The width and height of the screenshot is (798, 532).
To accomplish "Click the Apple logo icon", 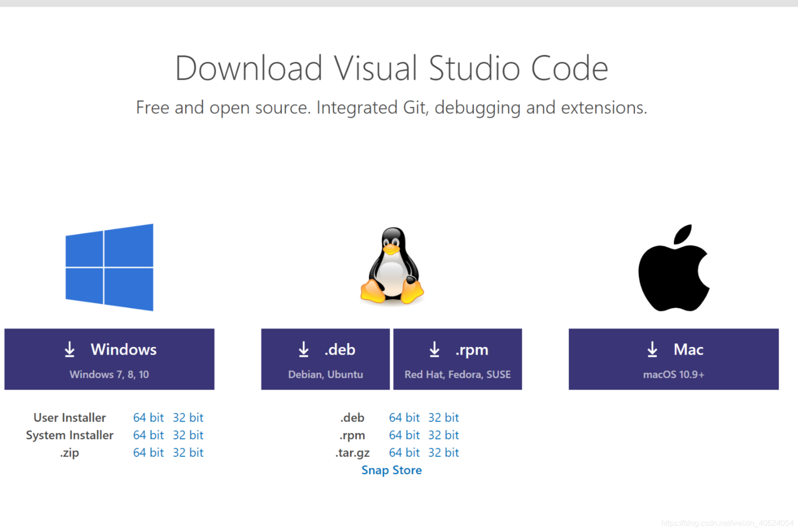I will [x=674, y=268].
